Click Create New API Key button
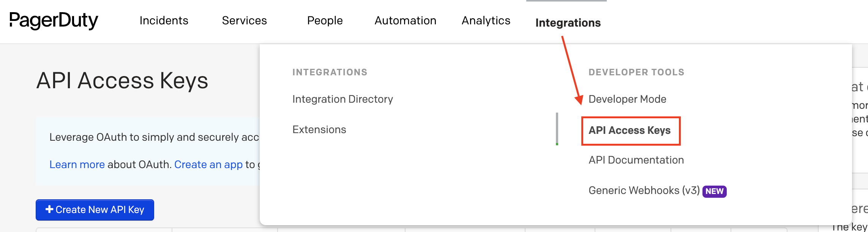This screenshot has height=232, width=868. (95, 210)
